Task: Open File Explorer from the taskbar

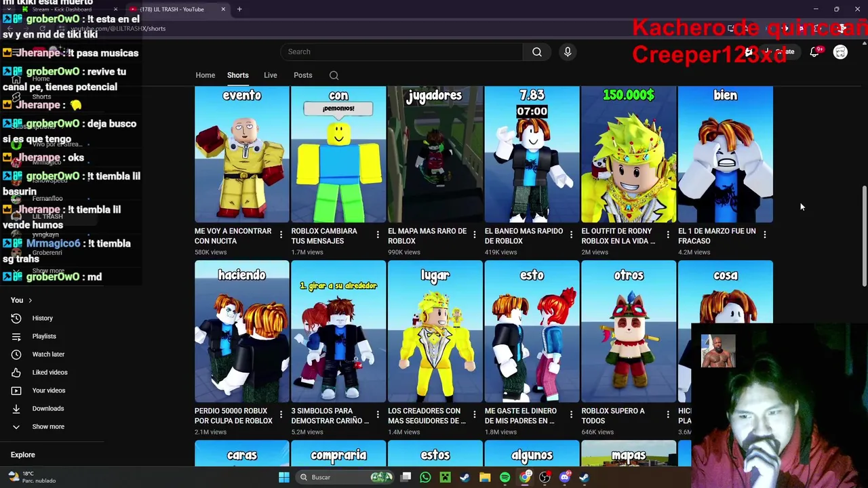Action: point(485,477)
